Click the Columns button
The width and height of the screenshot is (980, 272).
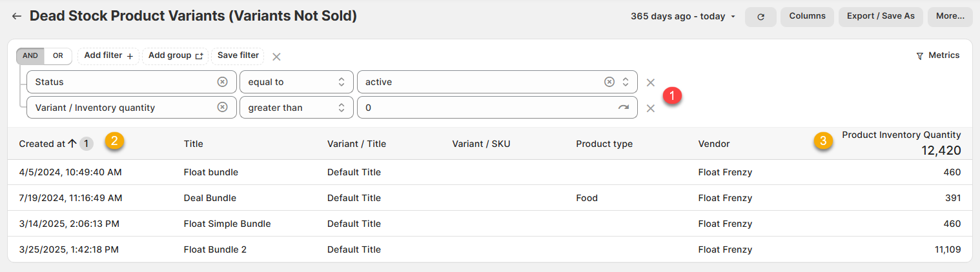point(807,17)
